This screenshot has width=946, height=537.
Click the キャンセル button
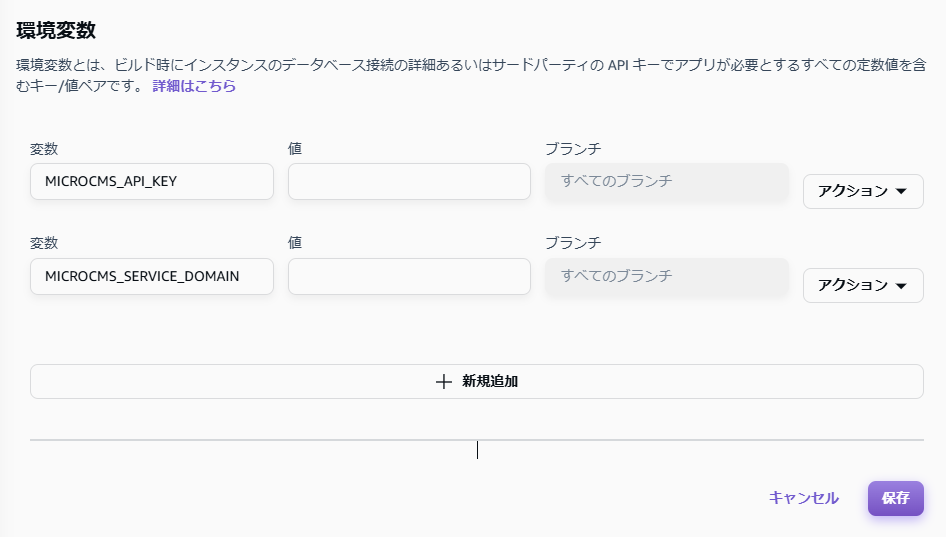click(x=803, y=498)
